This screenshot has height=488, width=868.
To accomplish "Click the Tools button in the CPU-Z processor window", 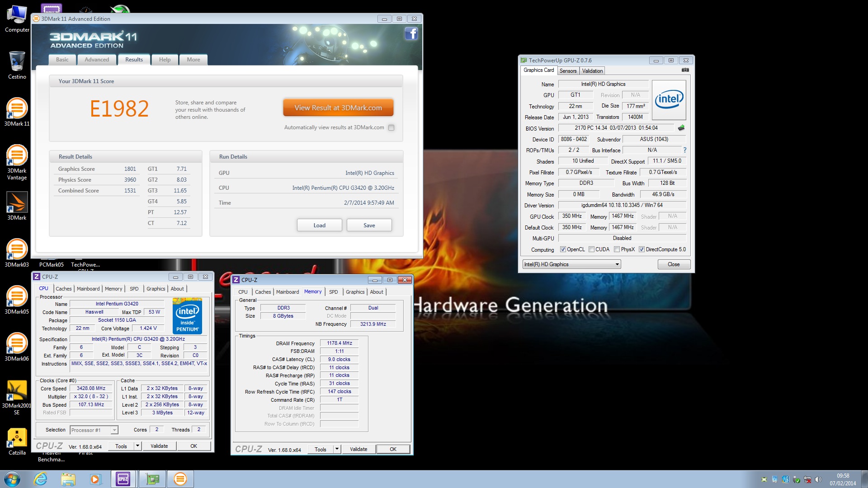I will coord(121,446).
